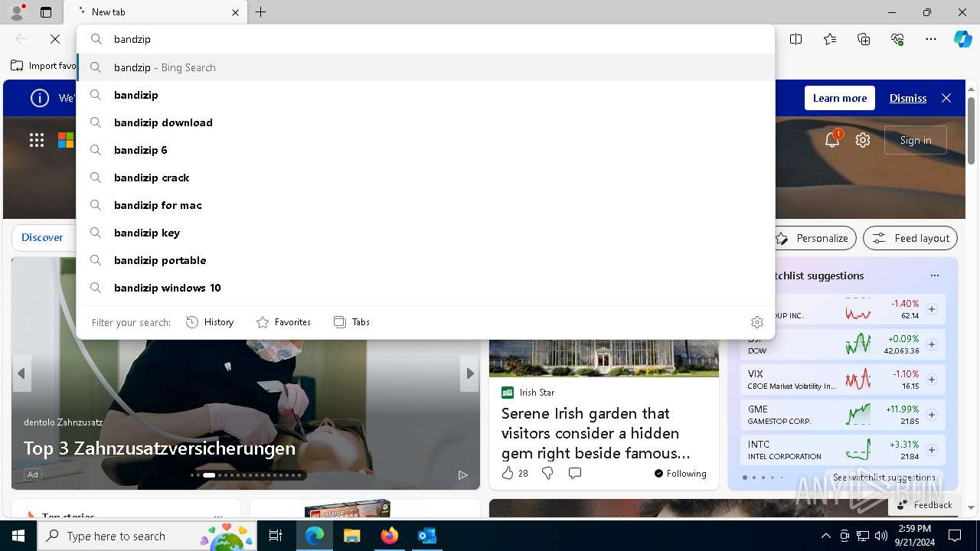The width and height of the screenshot is (980, 551).
Task: Select 'bandzip - Bing Search' suggestion
Action: pyautogui.click(x=426, y=67)
